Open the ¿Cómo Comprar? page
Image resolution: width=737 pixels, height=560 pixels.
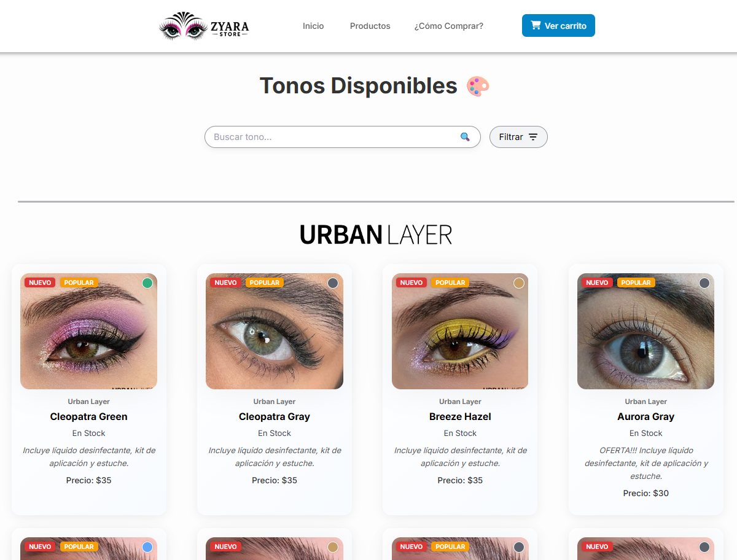tap(449, 26)
